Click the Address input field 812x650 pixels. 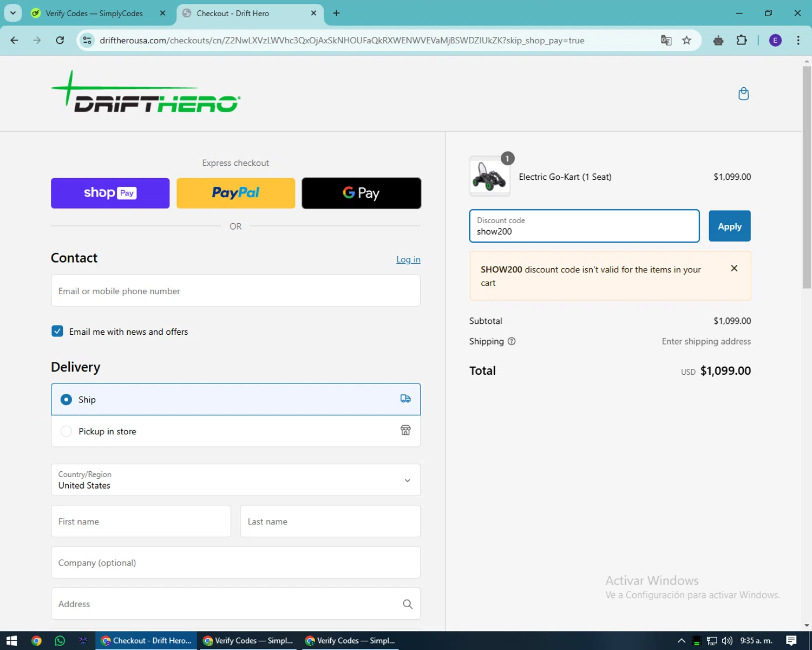click(x=235, y=603)
